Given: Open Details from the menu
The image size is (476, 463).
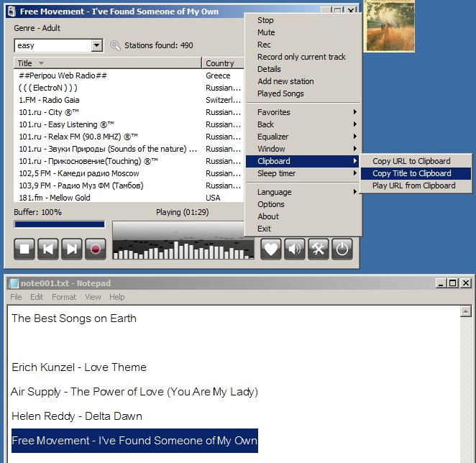Looking at the screenshot, I should click(x=303, y=69).
